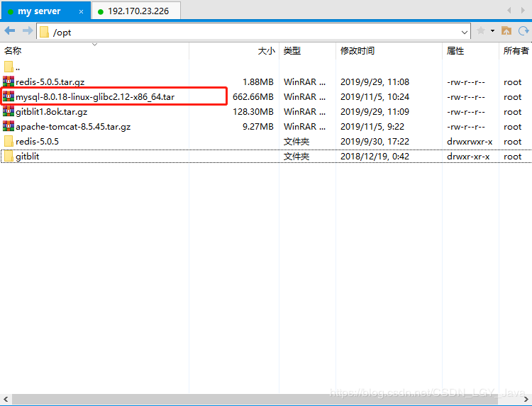Sort by 大小 column header
Screen dimensions: 532x406
234,51
